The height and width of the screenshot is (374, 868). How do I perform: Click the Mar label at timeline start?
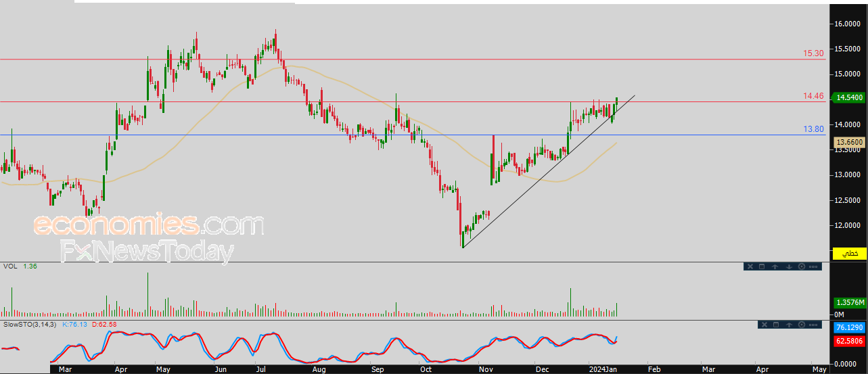click(x=65, y=369)
